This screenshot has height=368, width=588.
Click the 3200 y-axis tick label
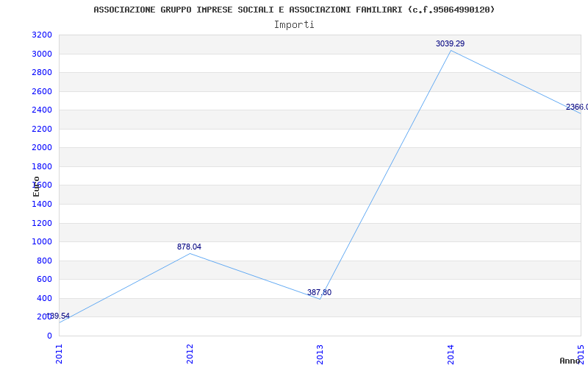pyautogui.click(x=42, y=35)
